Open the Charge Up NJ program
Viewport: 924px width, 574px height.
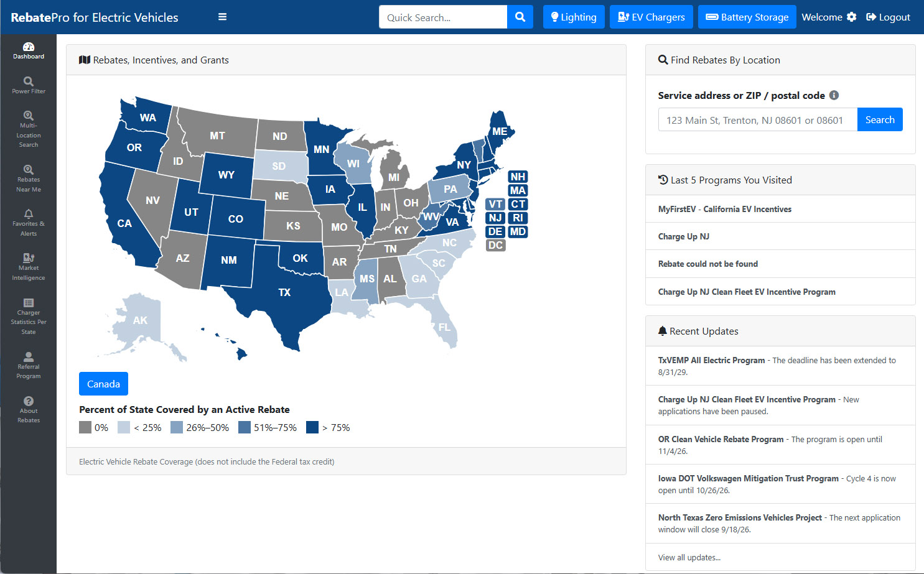684,236
